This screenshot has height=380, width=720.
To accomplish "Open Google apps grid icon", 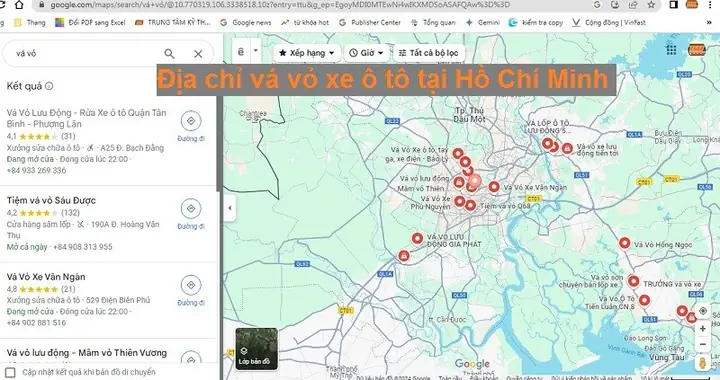I will point(671,50).
